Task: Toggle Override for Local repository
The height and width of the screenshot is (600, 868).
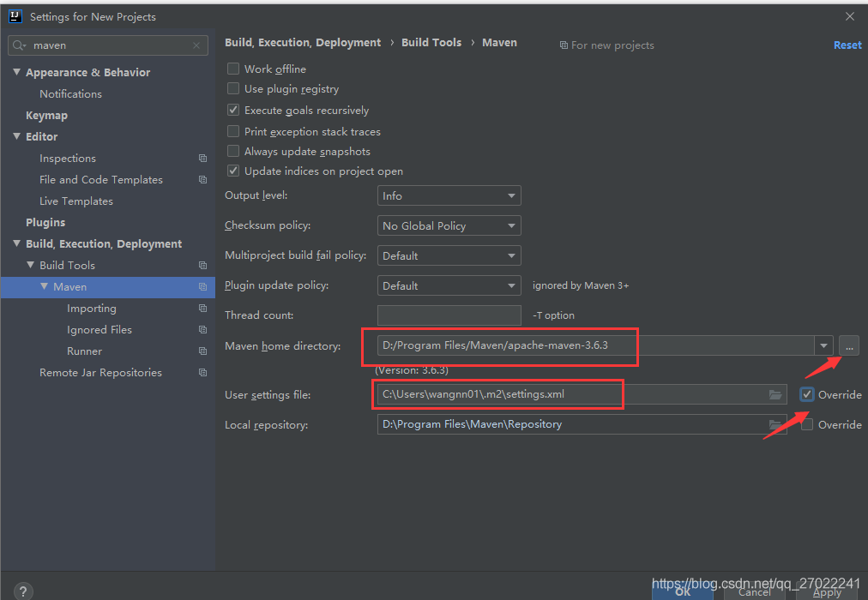Action: click(806, 424)
